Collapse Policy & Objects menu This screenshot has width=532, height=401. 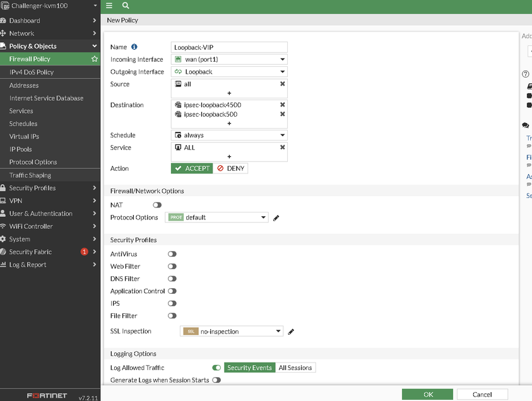(x=50, y=46)
